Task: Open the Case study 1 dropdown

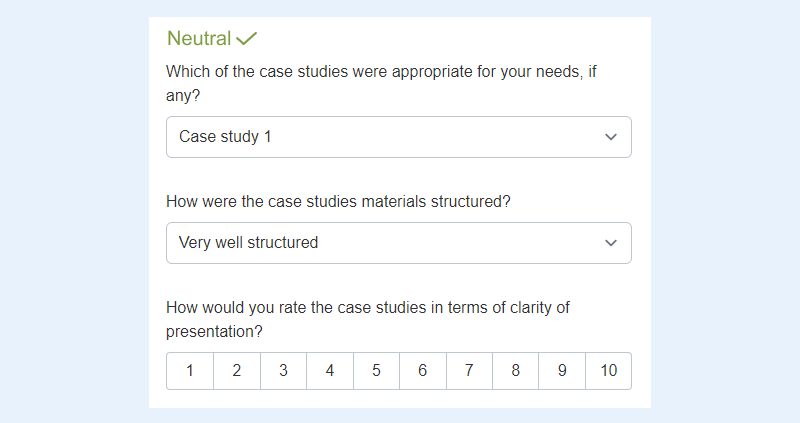Action: click(398, 137)
